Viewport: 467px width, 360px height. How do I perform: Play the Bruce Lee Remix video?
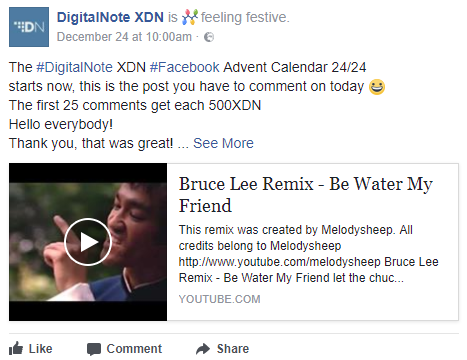(x=88, y=242)
